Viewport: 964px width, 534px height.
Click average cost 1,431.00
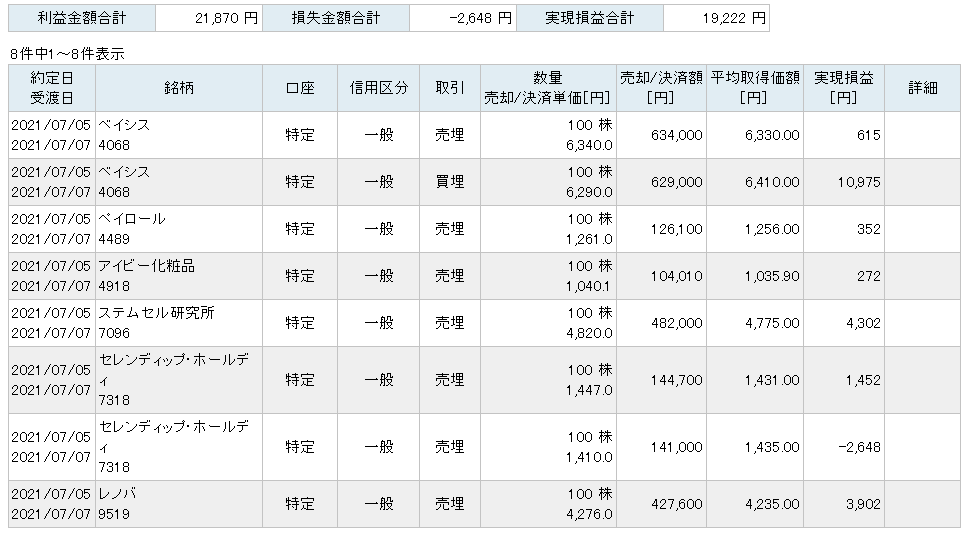(755, 380)
